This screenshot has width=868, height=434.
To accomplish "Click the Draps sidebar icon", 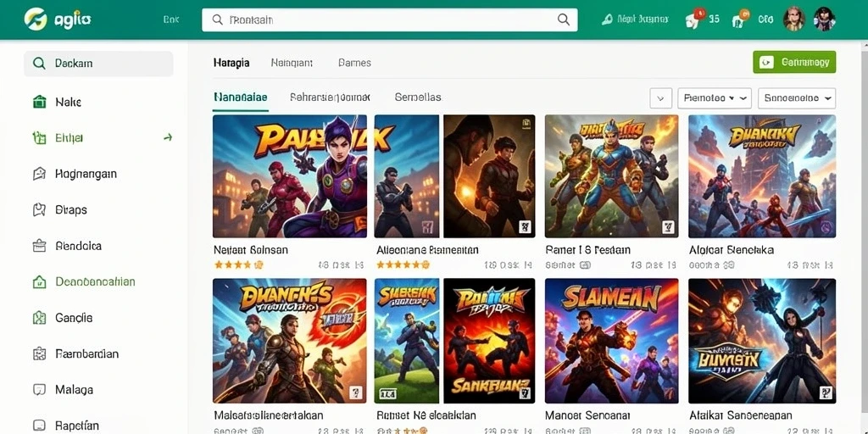I will tap(39, 210).
